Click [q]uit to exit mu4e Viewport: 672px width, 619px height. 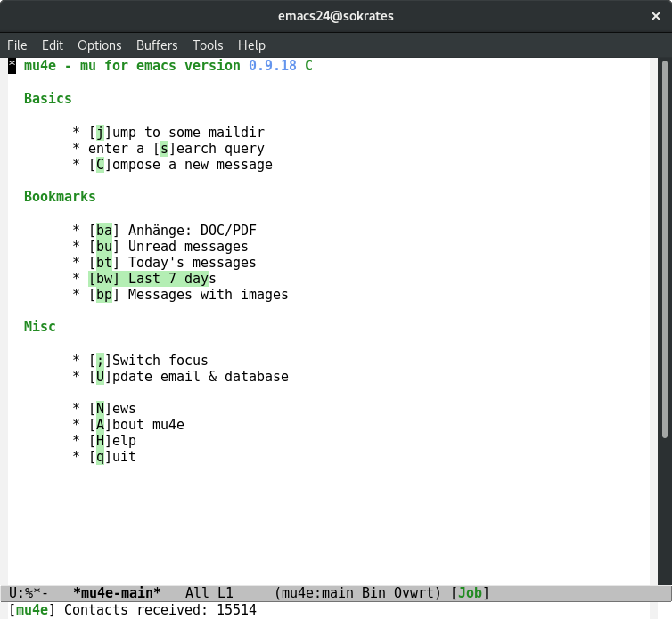(112, 457)
